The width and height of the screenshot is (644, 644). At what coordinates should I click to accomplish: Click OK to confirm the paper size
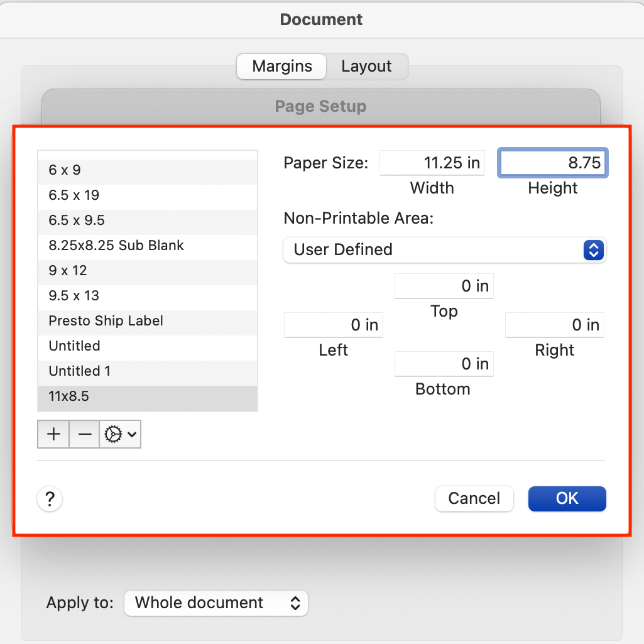pyautogui.click(x=567, y=498)
